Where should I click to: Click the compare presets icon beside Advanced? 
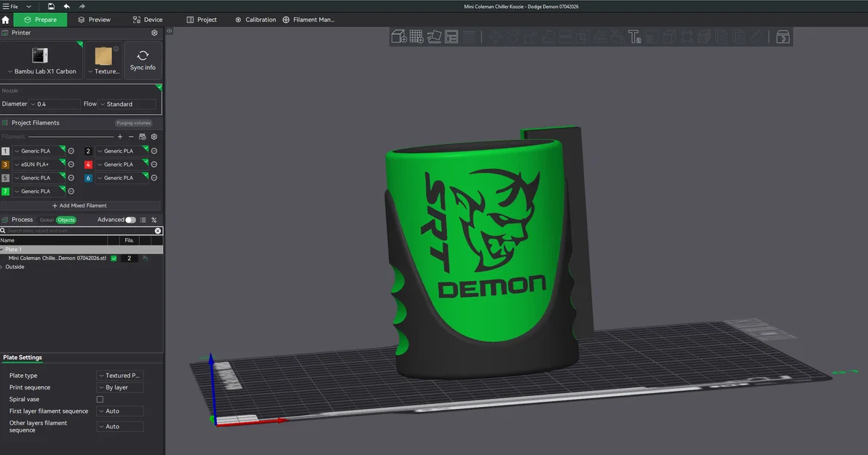154,220
